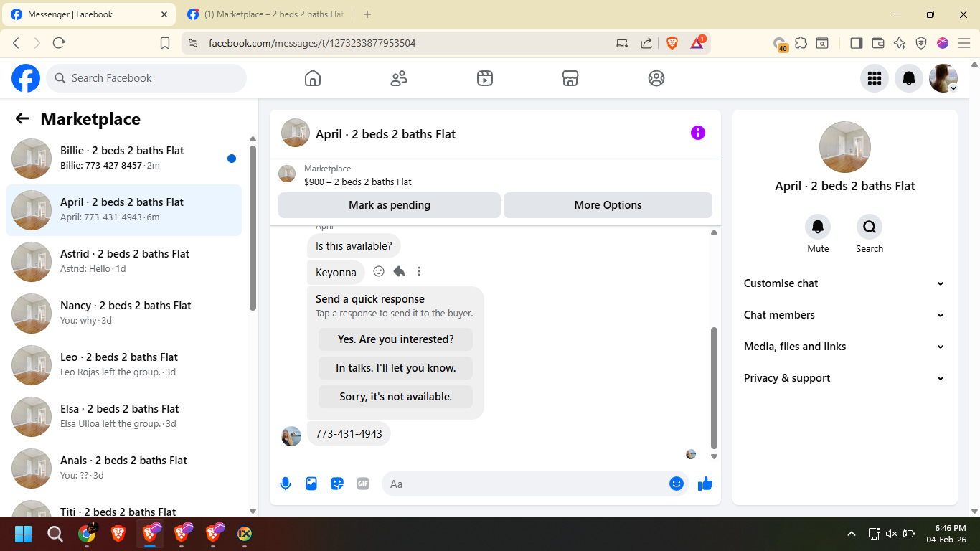Open Chrome from the taskbar
This screenshot has width=980, height=551.
pyautogui.click(x=87, y=534)
